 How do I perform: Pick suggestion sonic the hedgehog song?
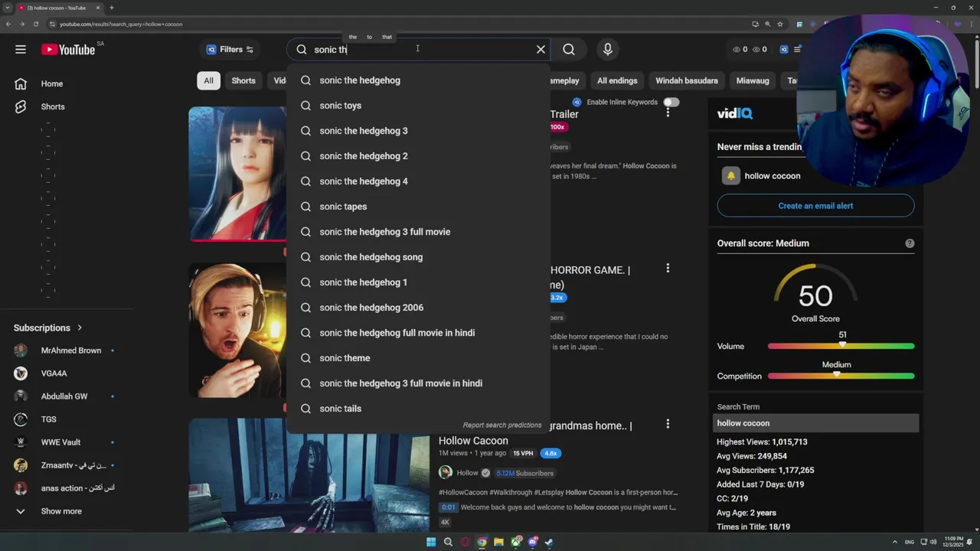click(x=418, y=257)
